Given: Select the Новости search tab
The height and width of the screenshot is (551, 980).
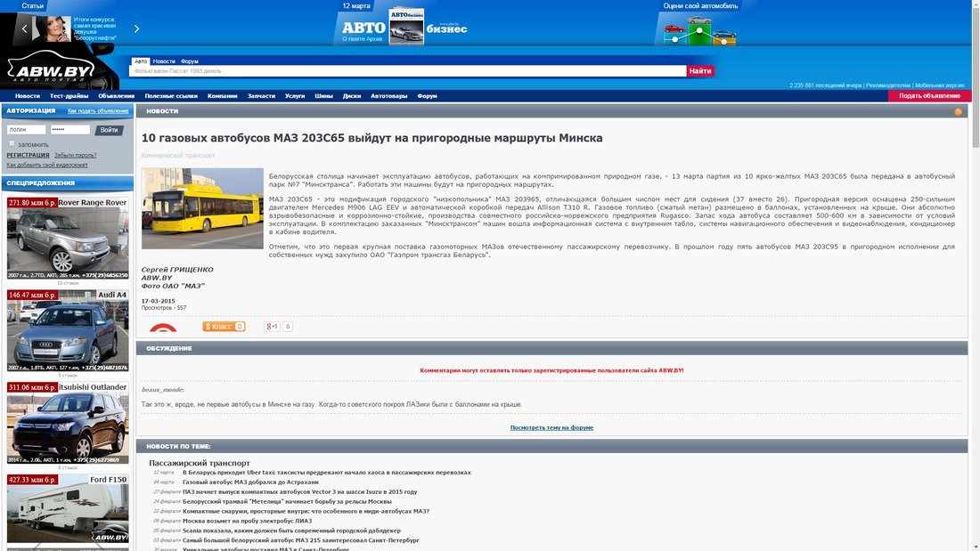Looking at the screenshot, I should pyautogui.click(x=164, y=61).
